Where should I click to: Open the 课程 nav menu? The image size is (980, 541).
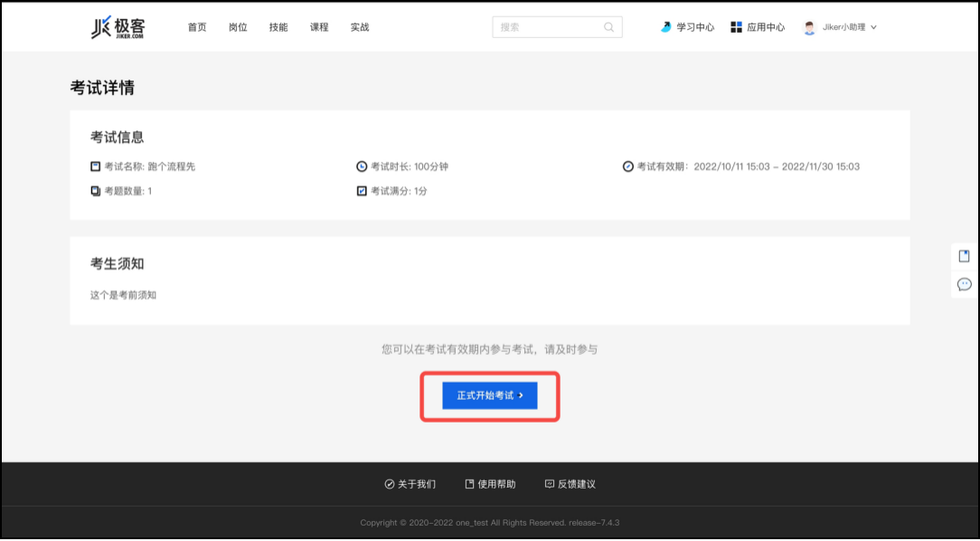[319, 27]
